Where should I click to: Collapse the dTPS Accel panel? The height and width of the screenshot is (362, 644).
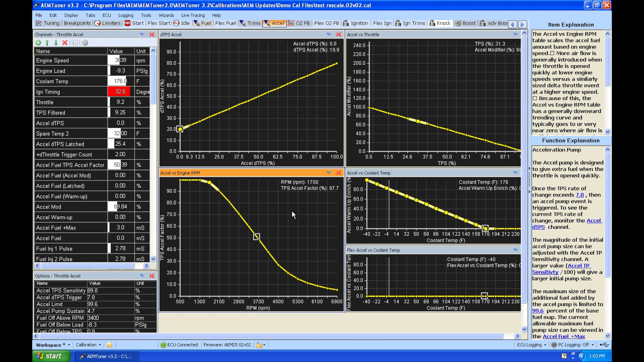[328, 34]
